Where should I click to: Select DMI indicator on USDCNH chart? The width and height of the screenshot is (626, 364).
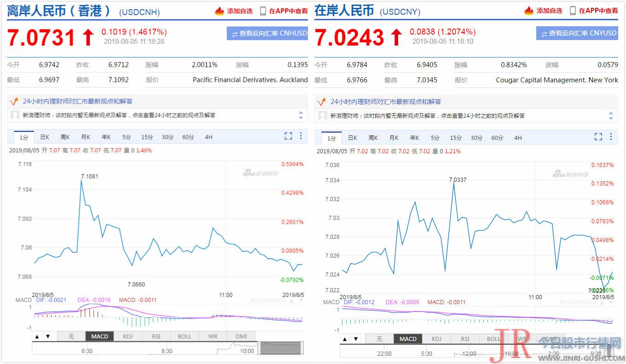241,336
